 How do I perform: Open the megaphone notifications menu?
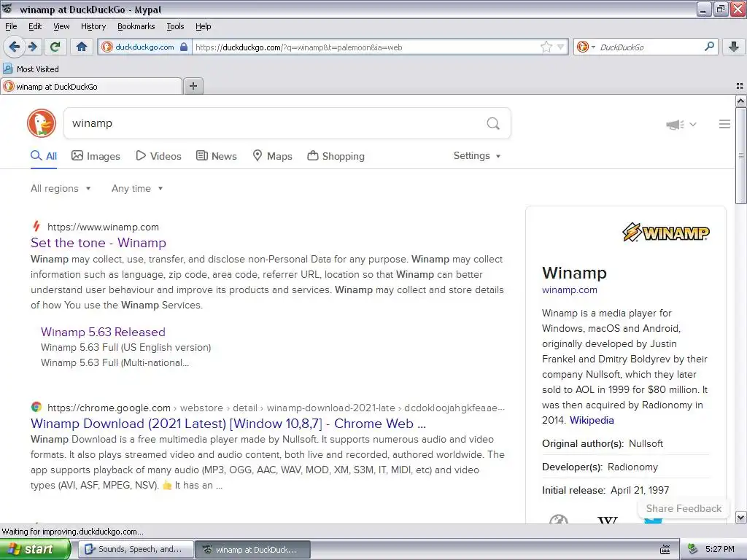pyautogui.click(x=681, y=125)
